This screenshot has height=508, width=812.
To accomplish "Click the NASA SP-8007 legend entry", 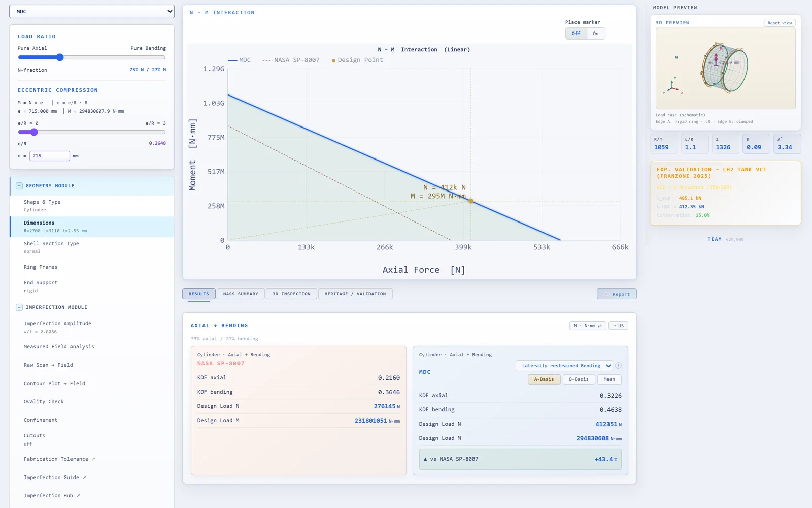I will (291, 60).
